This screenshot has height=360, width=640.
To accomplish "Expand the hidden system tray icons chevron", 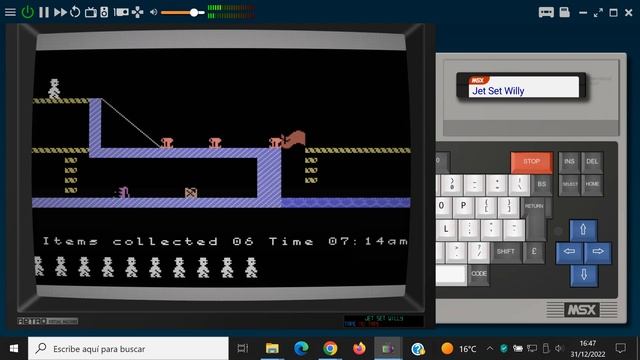I will [x=489, y=349].
